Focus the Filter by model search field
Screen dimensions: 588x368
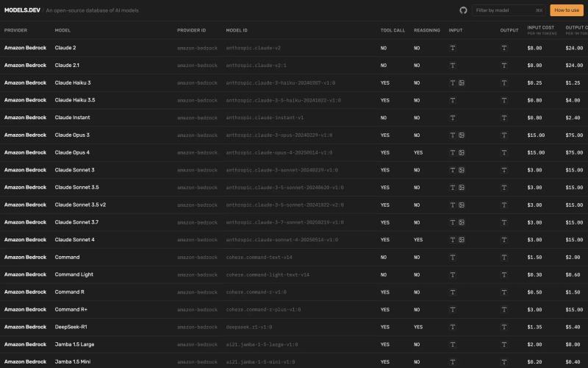coord(508,10)
